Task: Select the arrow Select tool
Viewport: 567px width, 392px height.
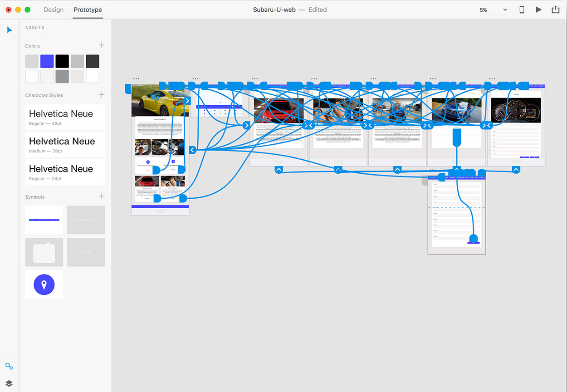Action: point(10,30)
